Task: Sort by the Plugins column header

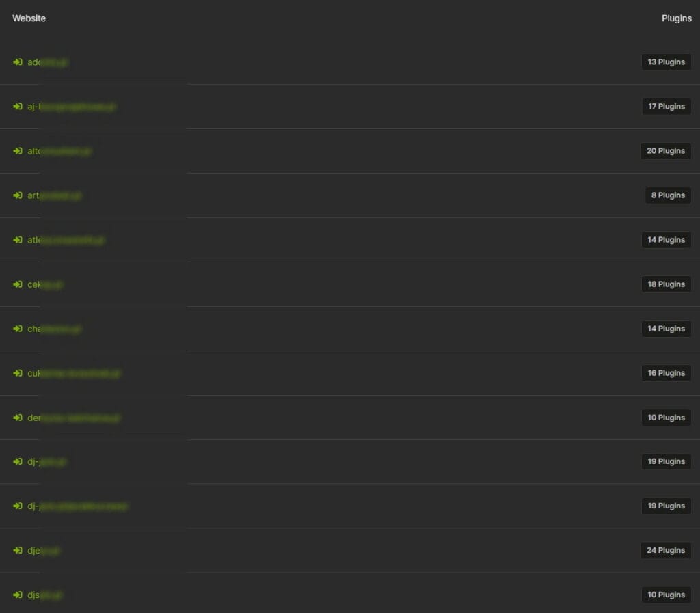Action: [x=676, y=18]
